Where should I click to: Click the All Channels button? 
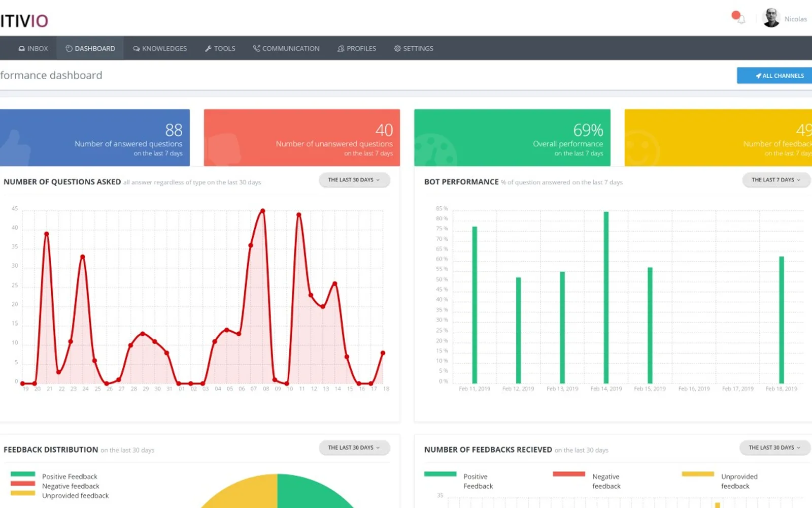click(x=774, y=76)
